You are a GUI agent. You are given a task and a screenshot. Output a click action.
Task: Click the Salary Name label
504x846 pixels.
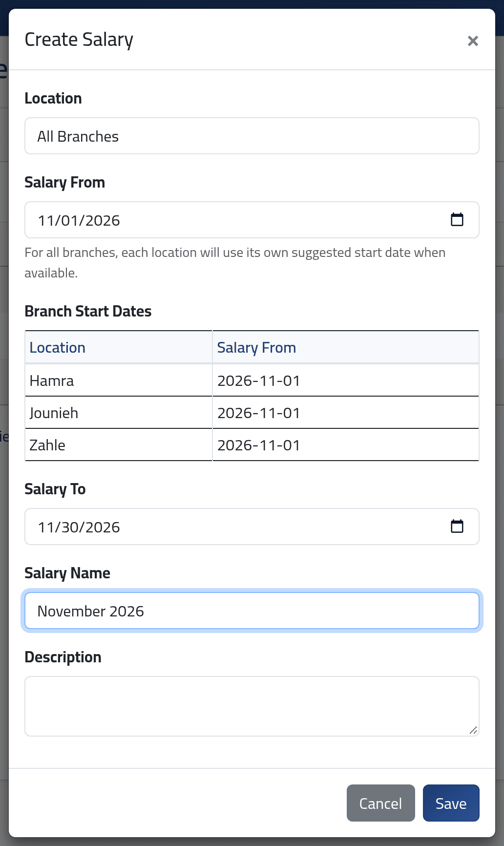67,573
